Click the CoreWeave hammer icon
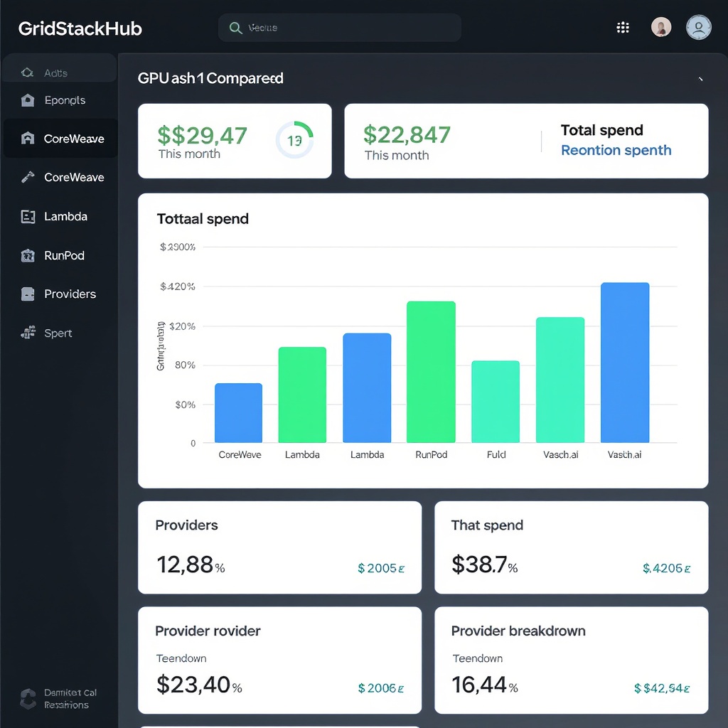 pyautogui.click(x=28, y=177)
